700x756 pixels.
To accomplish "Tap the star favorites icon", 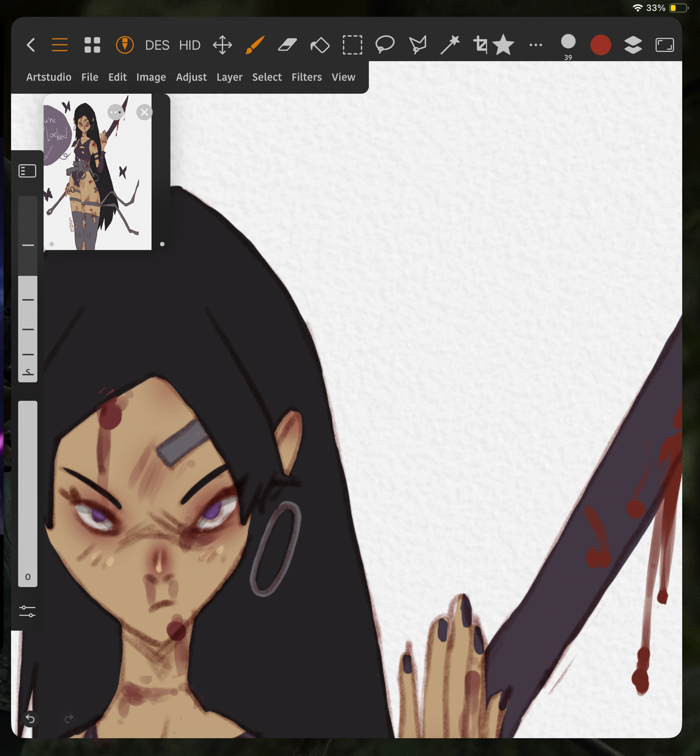I will pos(503,45).
